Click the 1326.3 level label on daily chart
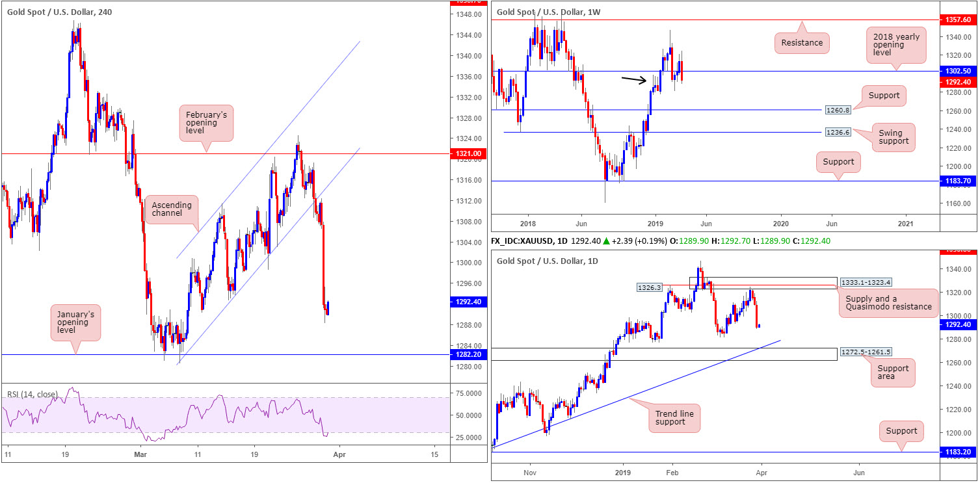980x483 pixels. pyautogui.click(x=649, y=287)
